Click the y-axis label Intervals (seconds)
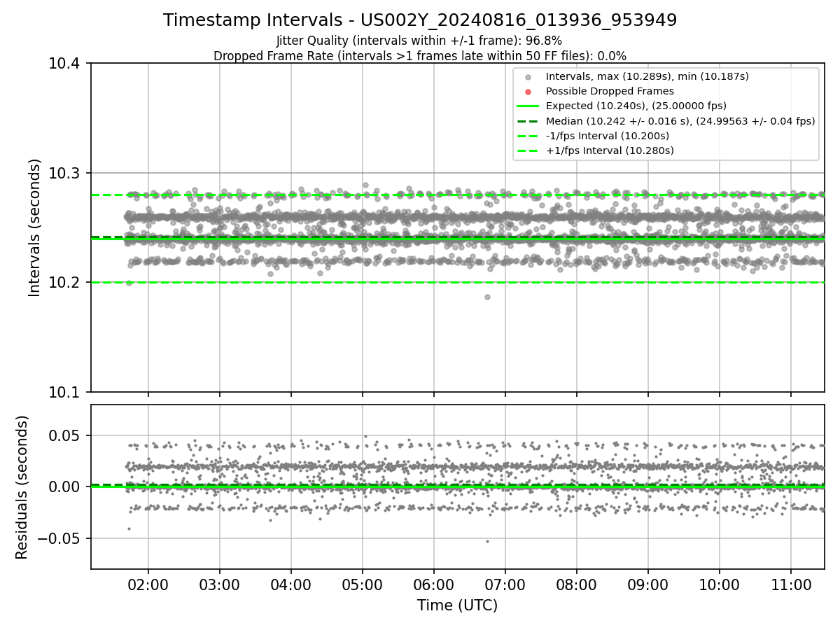 (x=34, y=227)
